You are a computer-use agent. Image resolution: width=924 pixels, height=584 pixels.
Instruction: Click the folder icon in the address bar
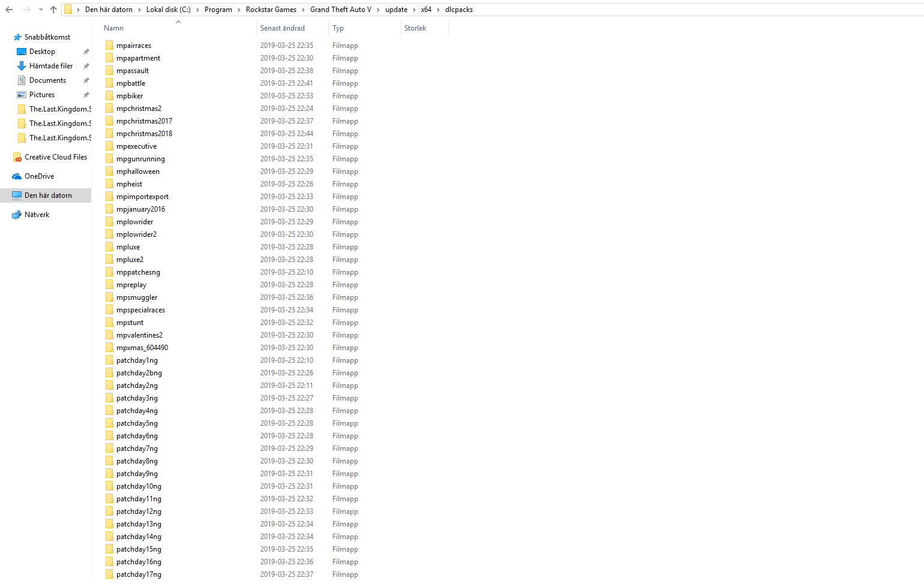[x=68, y=10]
